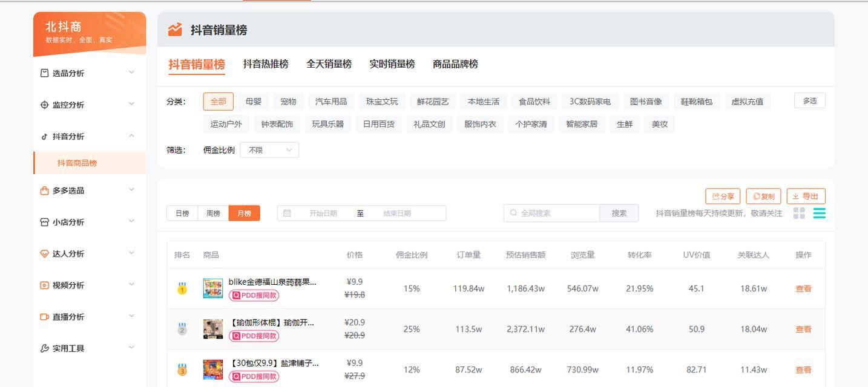Click 查看 for 瑜伽形体棍 row

pyautogui.click(x=803, y=330)
